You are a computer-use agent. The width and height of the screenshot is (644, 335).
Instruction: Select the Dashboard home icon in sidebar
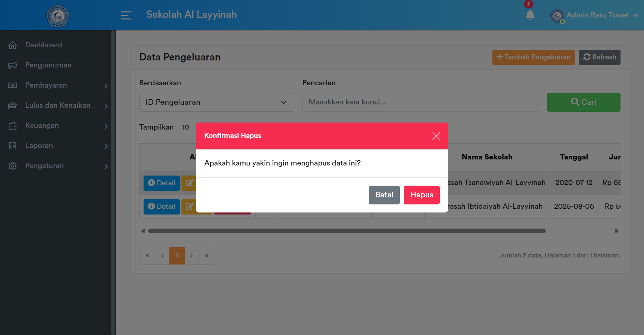pos(13,45)
